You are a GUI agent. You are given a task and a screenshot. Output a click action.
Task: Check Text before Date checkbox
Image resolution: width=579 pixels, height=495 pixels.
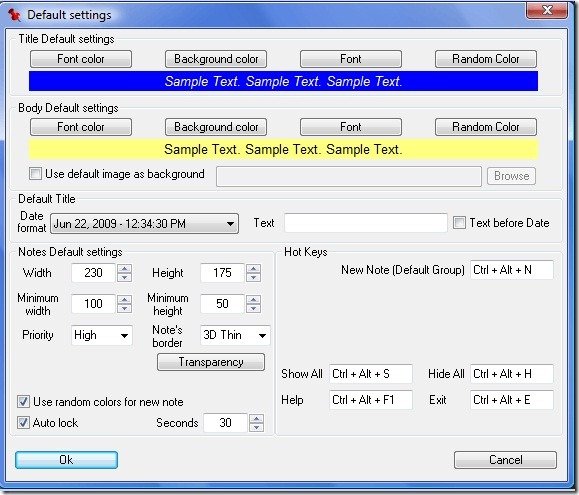(459, 223)
